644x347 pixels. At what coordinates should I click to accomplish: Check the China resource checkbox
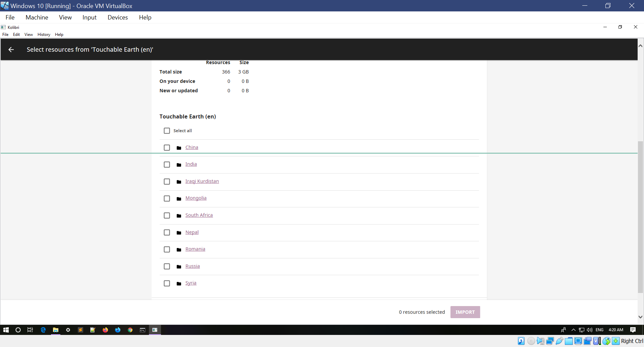click(167, 147)
